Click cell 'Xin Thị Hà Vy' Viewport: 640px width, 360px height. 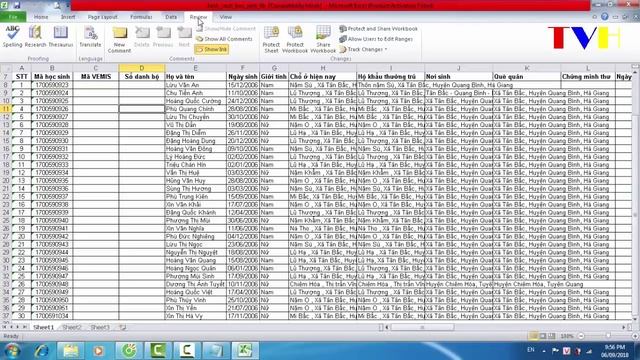click(x=196, y=316)
